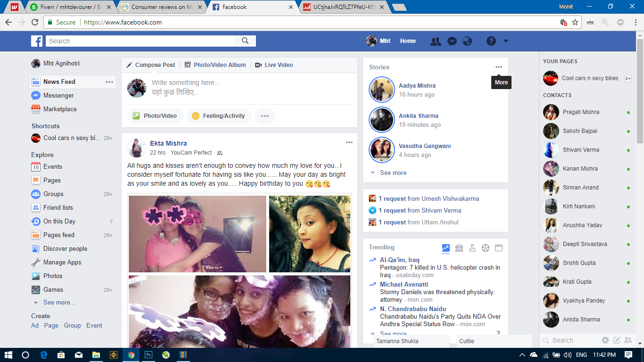644x362 pixels.
Task: Open the Messenger icon in header
Action: point(452,41)
